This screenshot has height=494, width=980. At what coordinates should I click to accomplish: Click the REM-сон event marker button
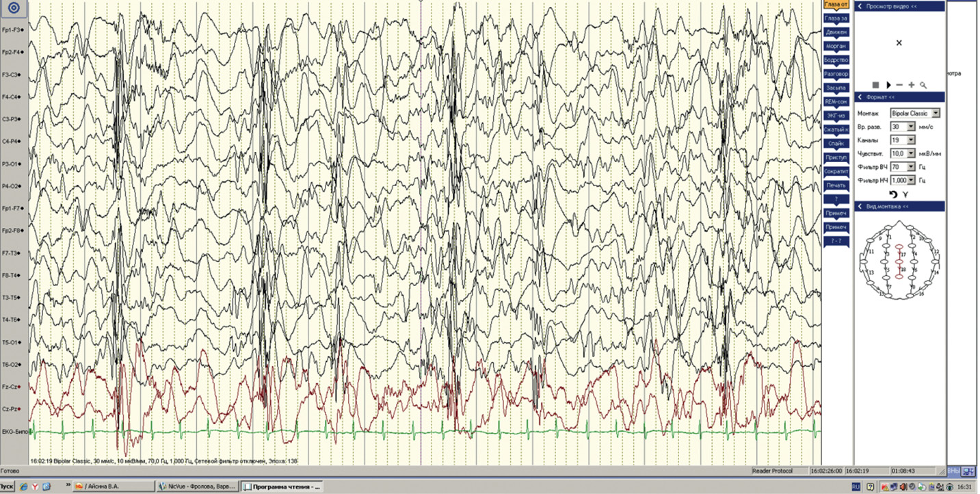[836, 101]
